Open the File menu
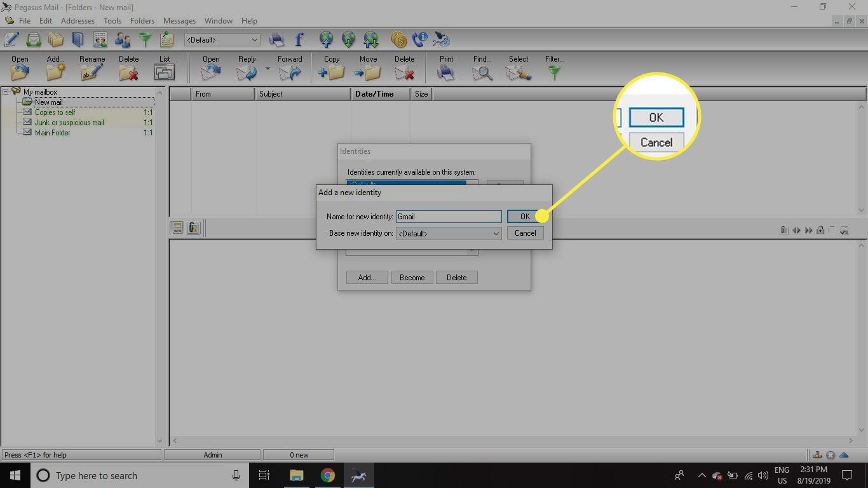Image resolution: width=868 pixels, height=488 pixels. (25, 21)
